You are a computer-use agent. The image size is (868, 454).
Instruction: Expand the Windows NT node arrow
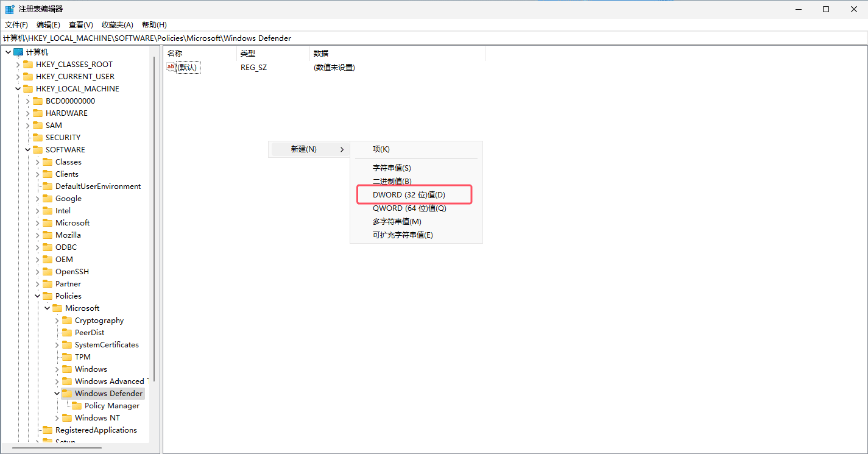click(57, 418)
